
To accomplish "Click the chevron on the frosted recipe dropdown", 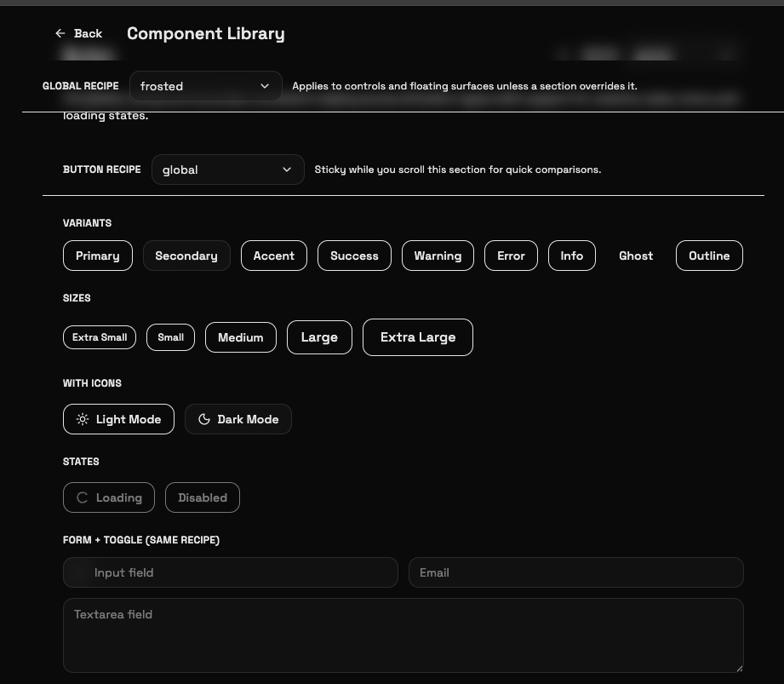I will click(x=265, y=86).
